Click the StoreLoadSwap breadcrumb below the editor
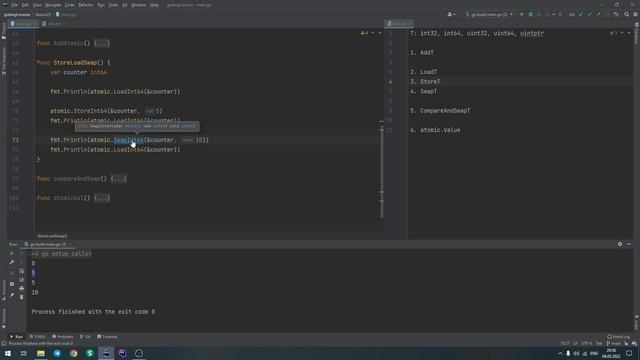The height and width of the screenshot is (360, 640). [53, 236]
